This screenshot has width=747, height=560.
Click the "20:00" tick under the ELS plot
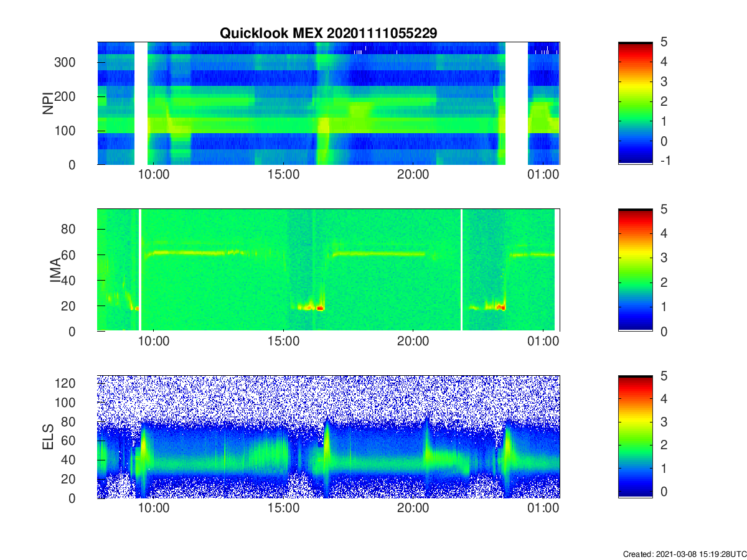click(413, 508)
